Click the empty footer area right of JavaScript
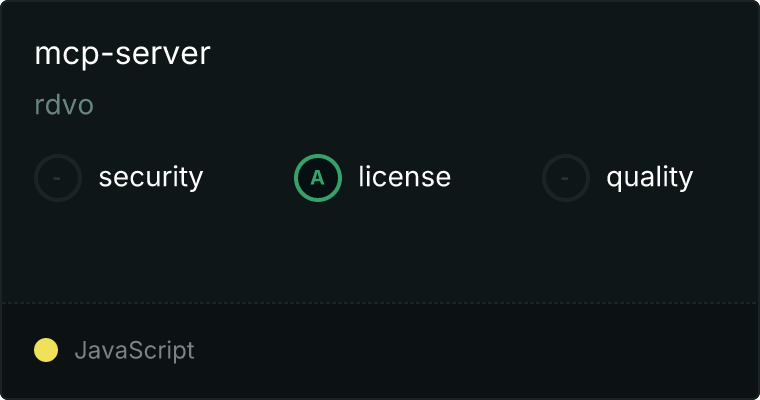The image size is (760, 400). point(475,350)
